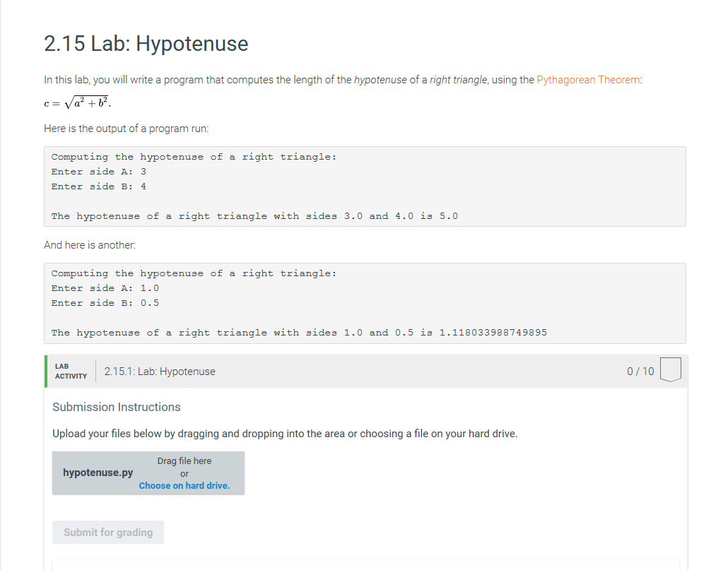
Task: Select the line reading Enter side A: 3
Action: pos(98,171)
